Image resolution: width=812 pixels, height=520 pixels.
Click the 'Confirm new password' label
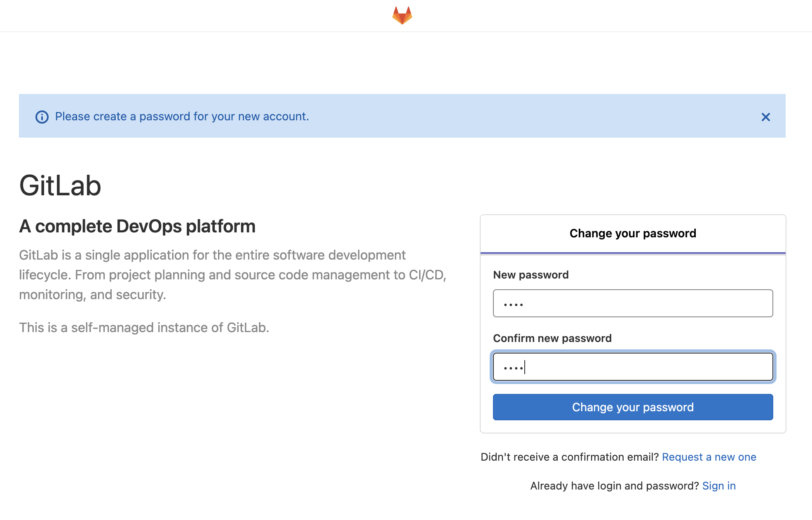552,338
